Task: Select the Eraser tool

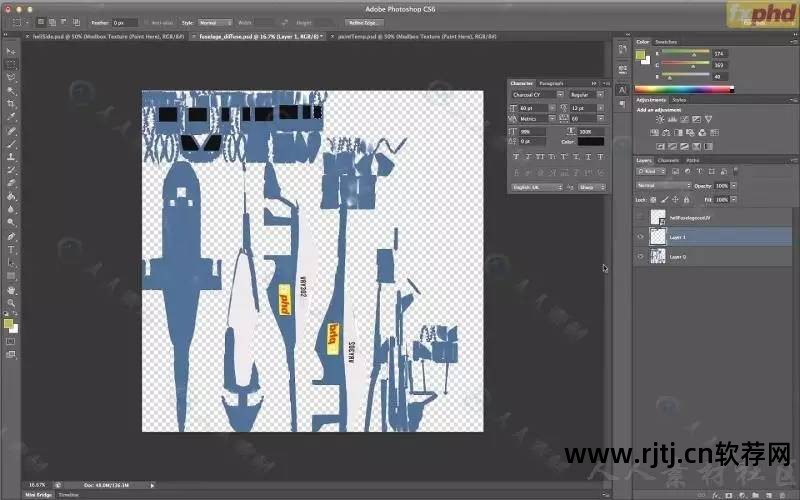Action: tap(11, 183)
